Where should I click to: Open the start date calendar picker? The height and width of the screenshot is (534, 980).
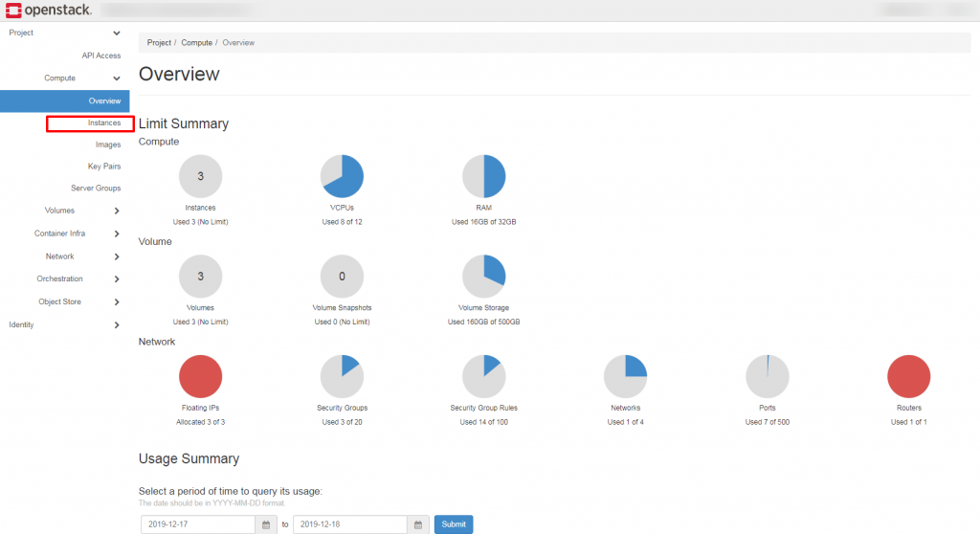[266, 524]
